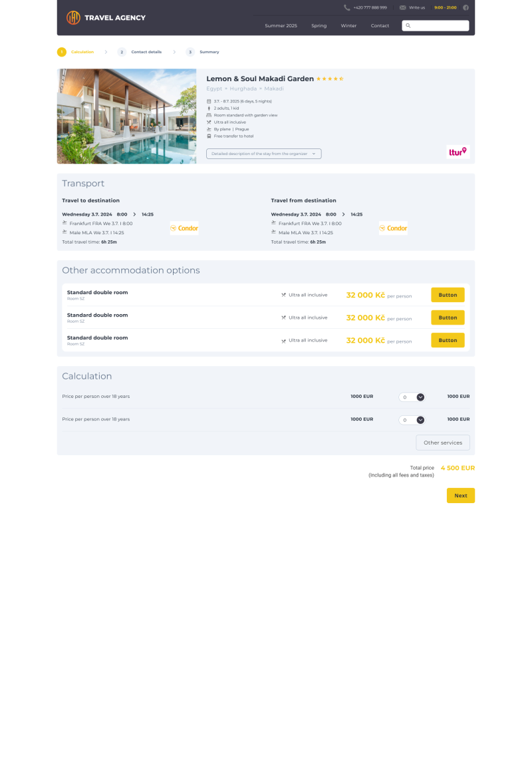This screenshot has height=784, width=532.
Task: Expand Detailed description of the stay dropdown
Action: [x=264, y=154]
